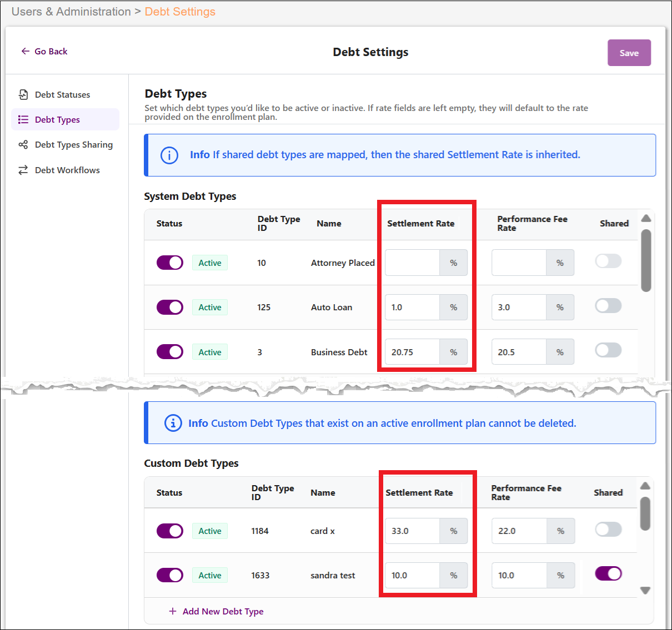Click the Business Debt name cell
The width and height of the screenshot is (672, 630).
click(x=339, y=352)
